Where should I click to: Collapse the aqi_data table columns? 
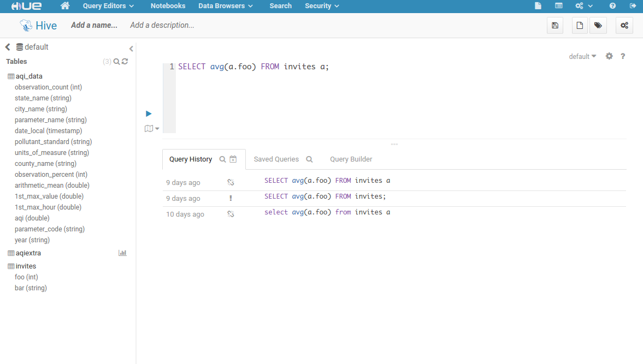click(29, 76)
